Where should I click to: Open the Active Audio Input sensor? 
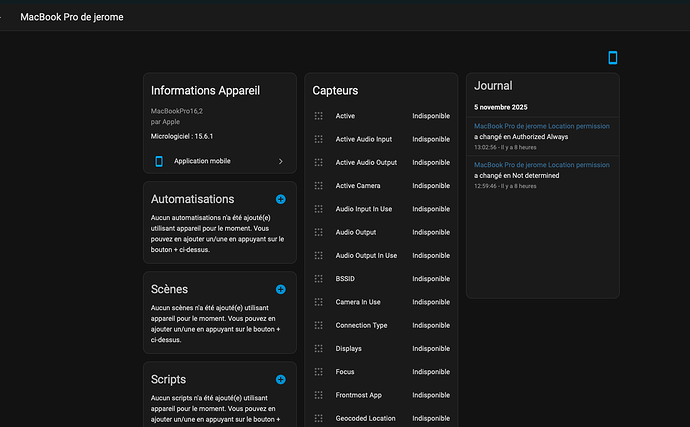364,139
